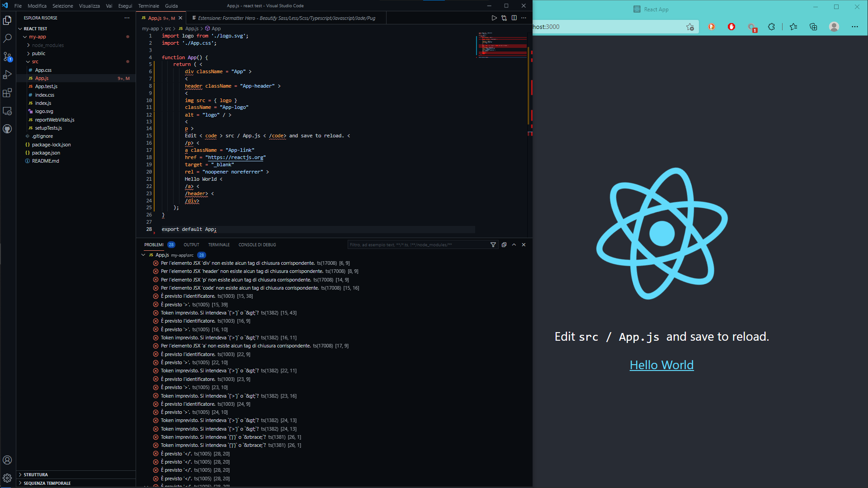The height and width of the screenshot is (488, 868).
Task: Switch to the OUTPUT panel tab
Action: (x=192, y=245)
